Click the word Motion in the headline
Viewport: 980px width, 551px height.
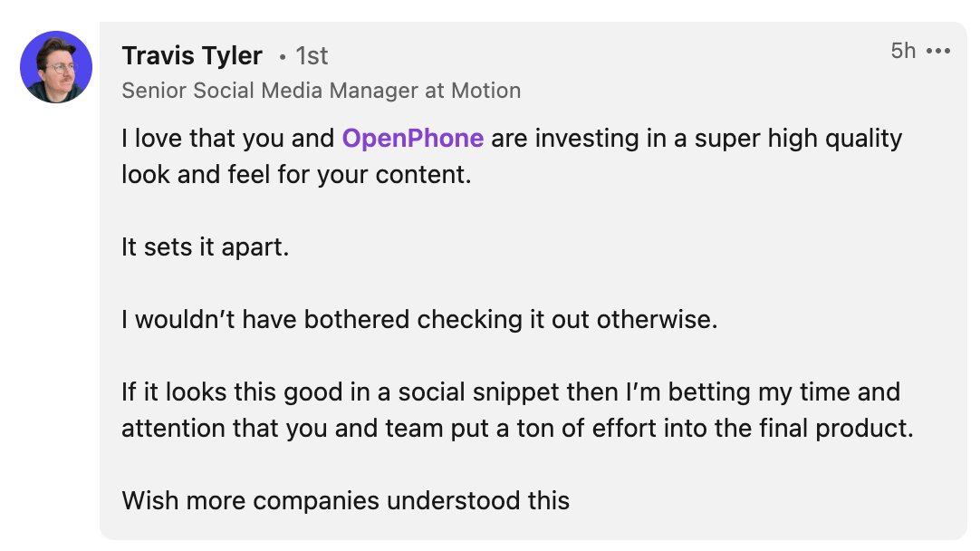click(486, 91)
